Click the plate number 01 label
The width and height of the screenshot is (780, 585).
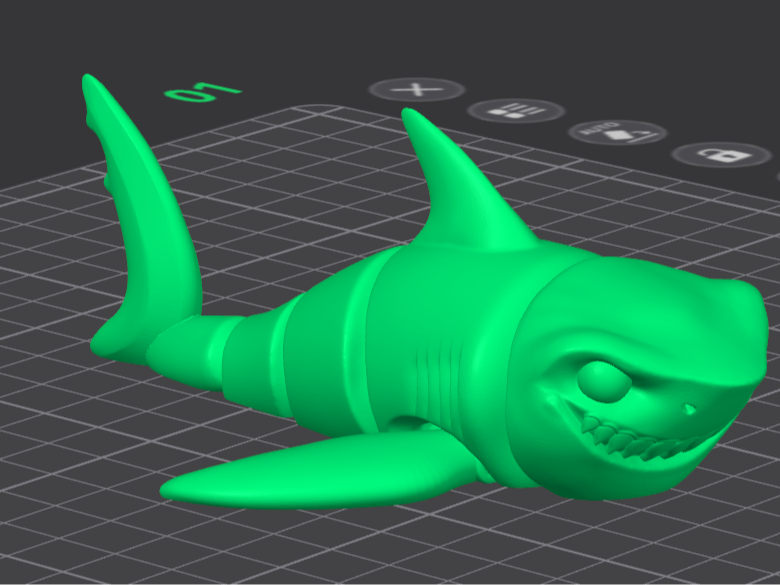tap(203, 93)
